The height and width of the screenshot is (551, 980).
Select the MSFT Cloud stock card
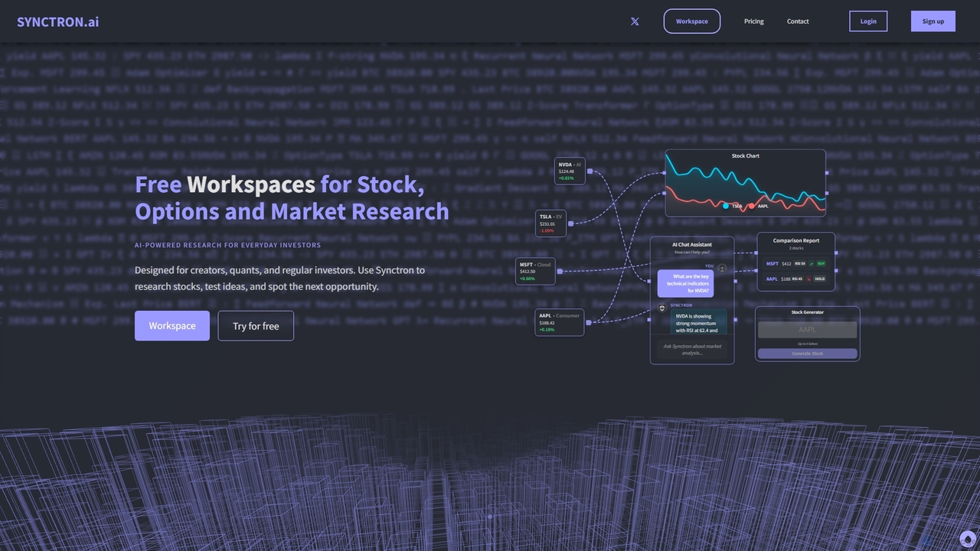click(x=535, y=271)
